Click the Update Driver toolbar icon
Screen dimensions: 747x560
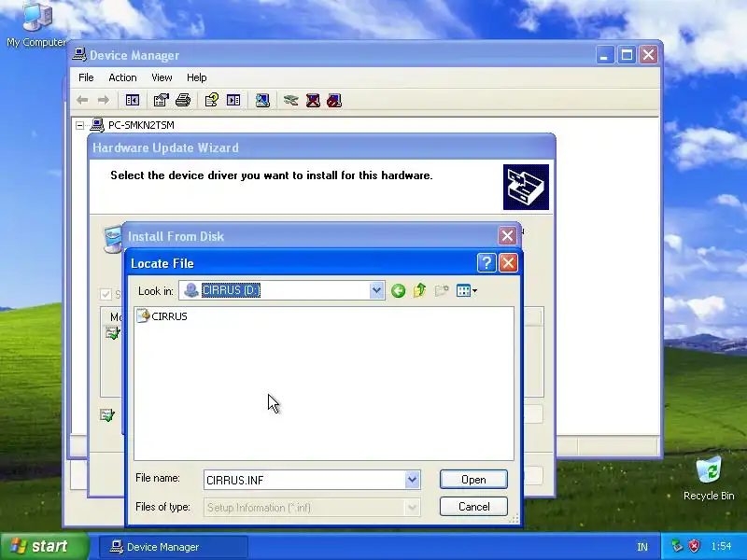click(290, 100)
